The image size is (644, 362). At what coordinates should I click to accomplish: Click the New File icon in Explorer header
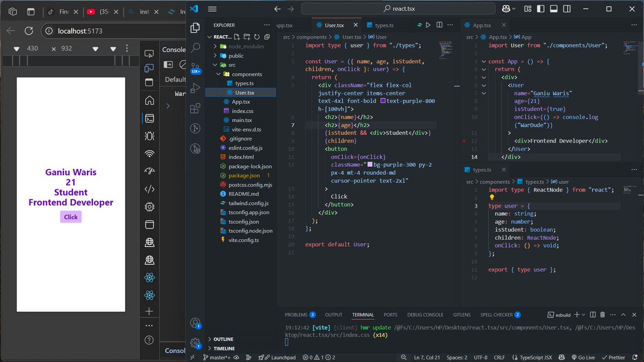pyautogui.click(x=238, y=37)
